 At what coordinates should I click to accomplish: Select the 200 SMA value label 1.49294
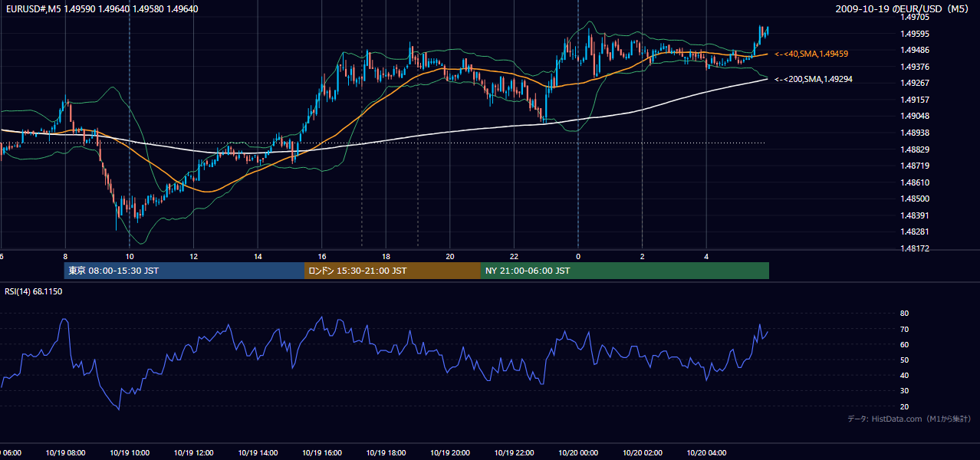[x=814, y=79]
